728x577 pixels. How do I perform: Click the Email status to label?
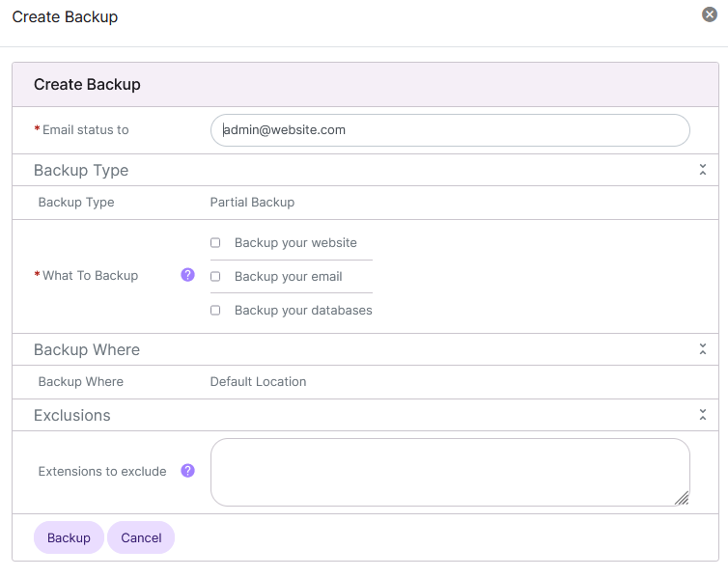(85, 130)
